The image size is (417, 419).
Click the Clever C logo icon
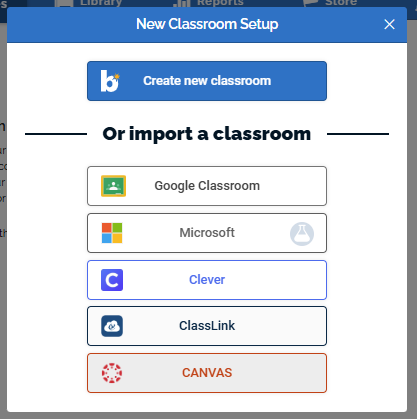(112, 280)
